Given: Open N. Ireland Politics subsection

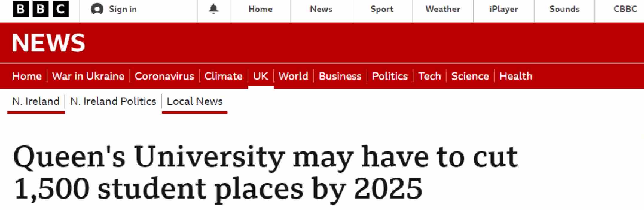Looking at the screenshot, I should (x=113, y=101).
